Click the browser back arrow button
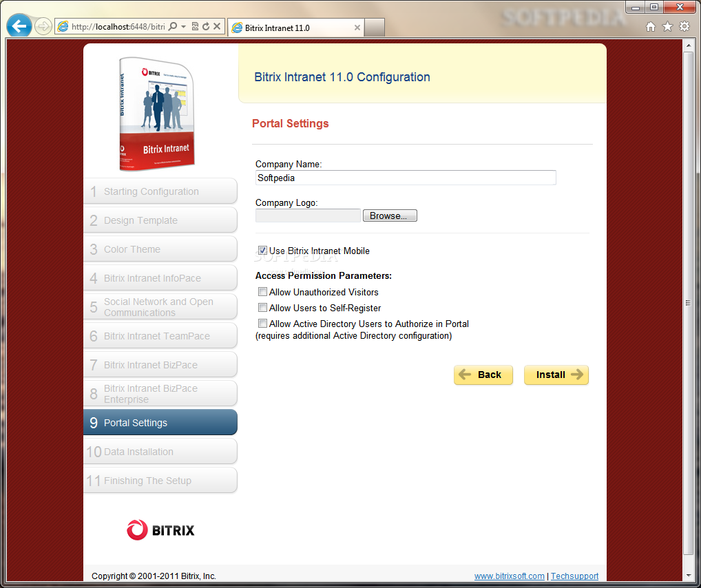Viewport: 701px width, 588px height. (x=19, y=26)
